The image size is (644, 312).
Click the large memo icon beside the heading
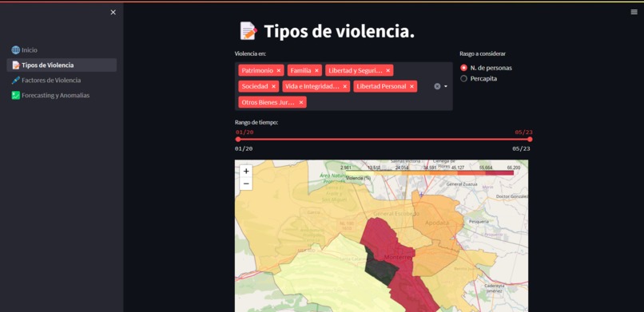coord(248,31)
